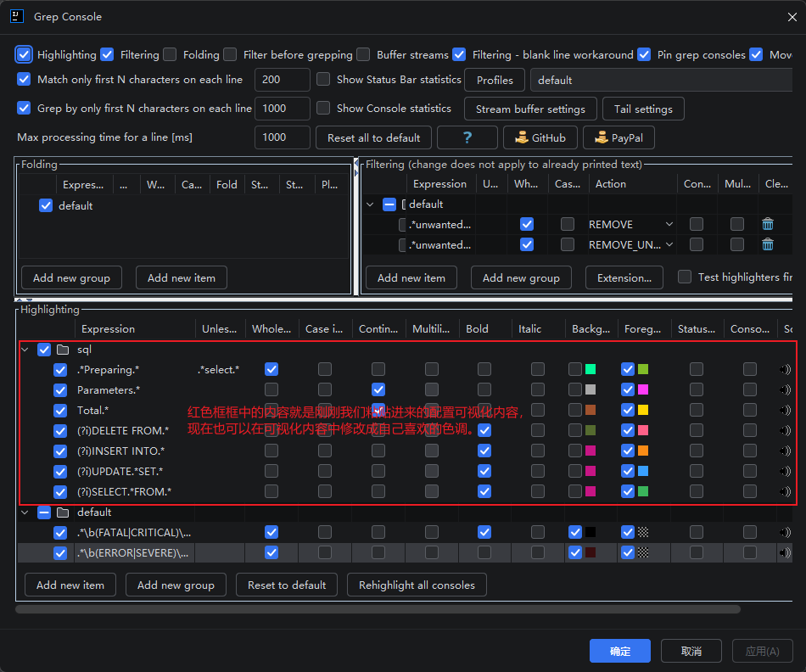806x672 pixels.
Task: Click the Fold column header
Action: [227, 185]
